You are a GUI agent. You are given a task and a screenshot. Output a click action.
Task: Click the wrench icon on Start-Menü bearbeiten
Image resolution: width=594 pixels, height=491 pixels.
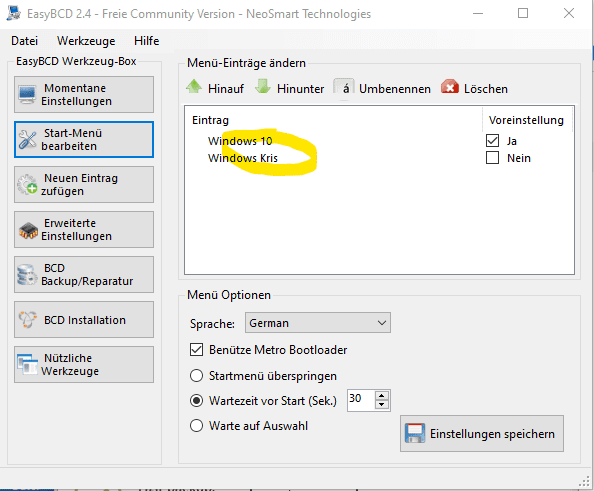27,139
